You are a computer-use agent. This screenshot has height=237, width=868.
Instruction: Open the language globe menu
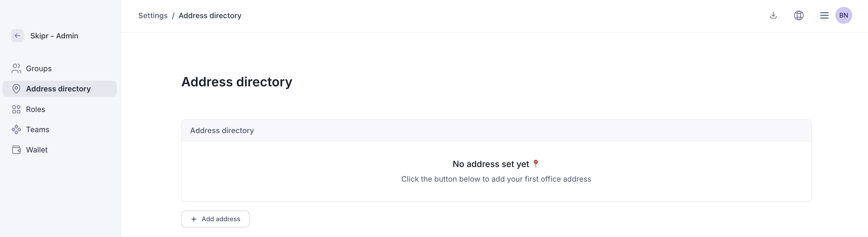[x=798, y=15]
